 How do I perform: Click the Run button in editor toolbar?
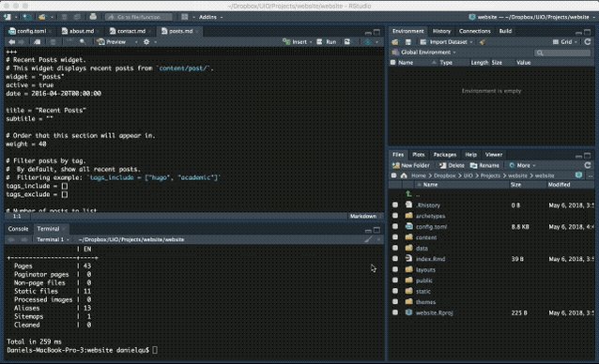327,42
